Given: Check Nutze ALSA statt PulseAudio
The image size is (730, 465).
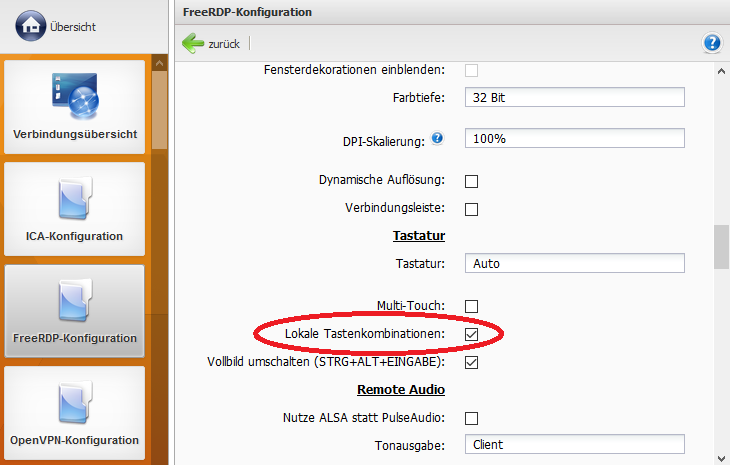Looking at the screenshot, I should 472,418.
